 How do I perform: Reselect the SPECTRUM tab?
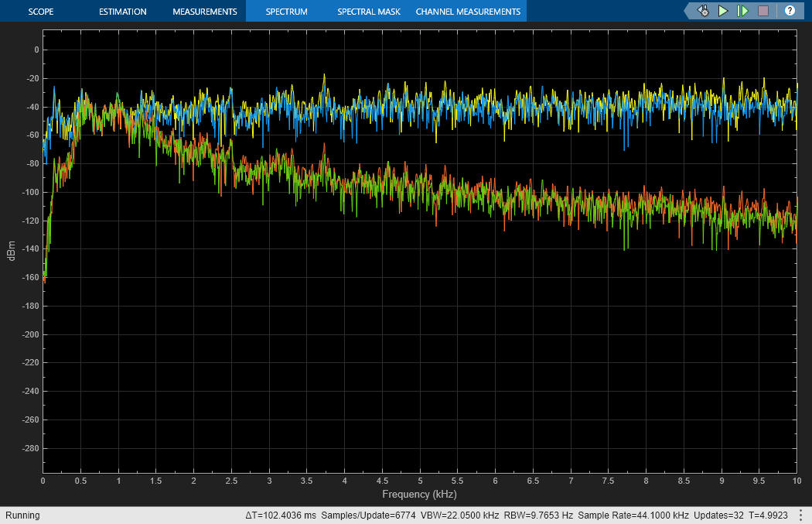[286, 11]
